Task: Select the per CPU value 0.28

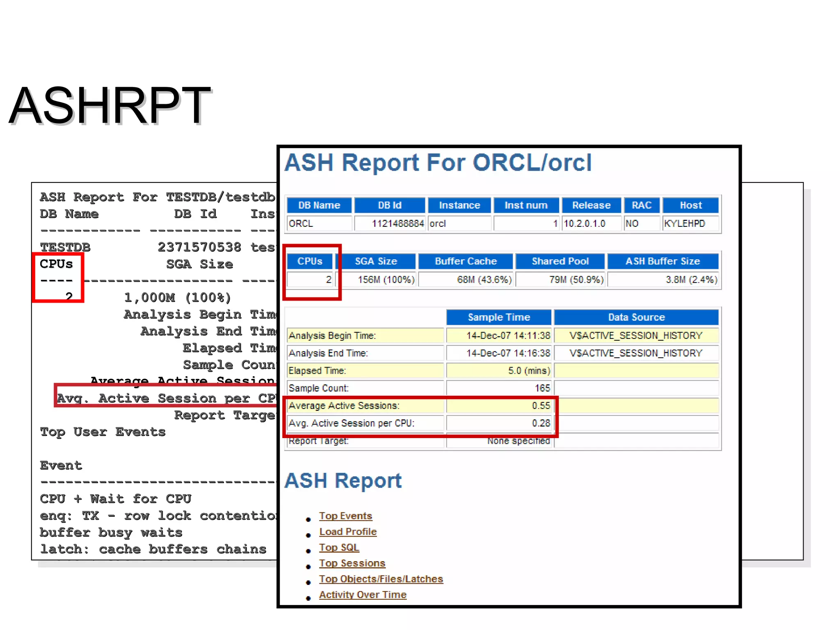Action: (x=499, y=423)
